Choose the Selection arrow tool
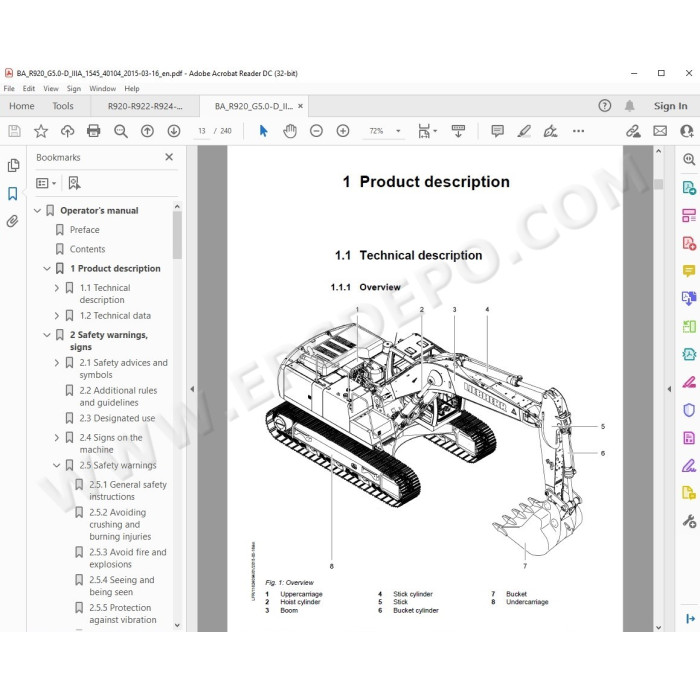Image resolution: width=700 pixels, height=700 pixels. [x=263, y=131]
